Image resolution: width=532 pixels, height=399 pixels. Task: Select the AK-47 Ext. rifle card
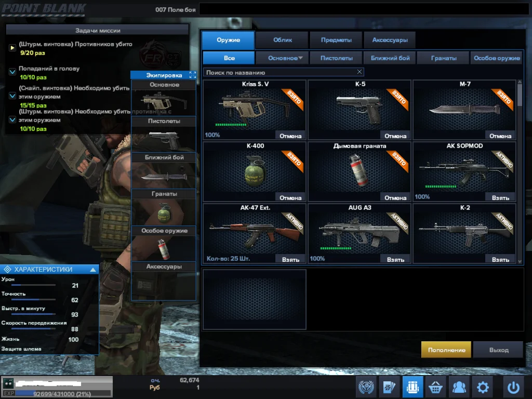coord(255,233)
